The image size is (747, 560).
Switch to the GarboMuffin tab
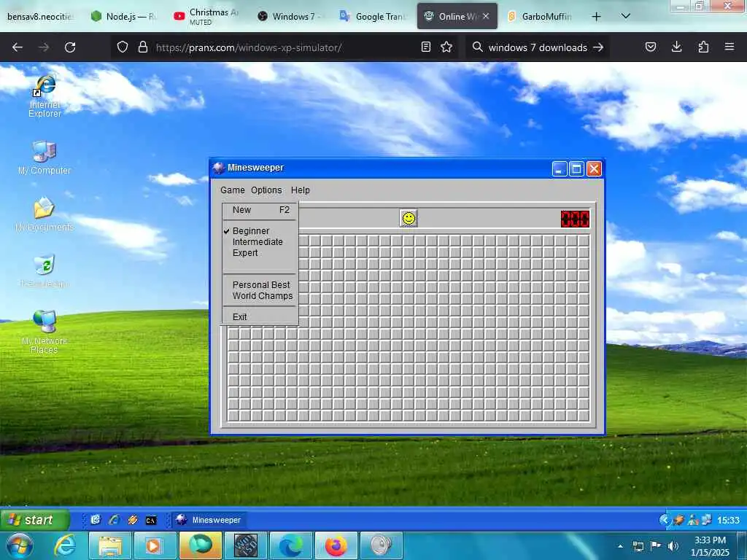click(540, 17)
